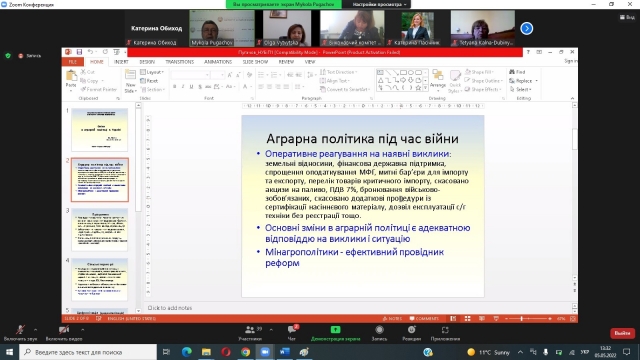Click the green share screen icon

pos(335,330)
